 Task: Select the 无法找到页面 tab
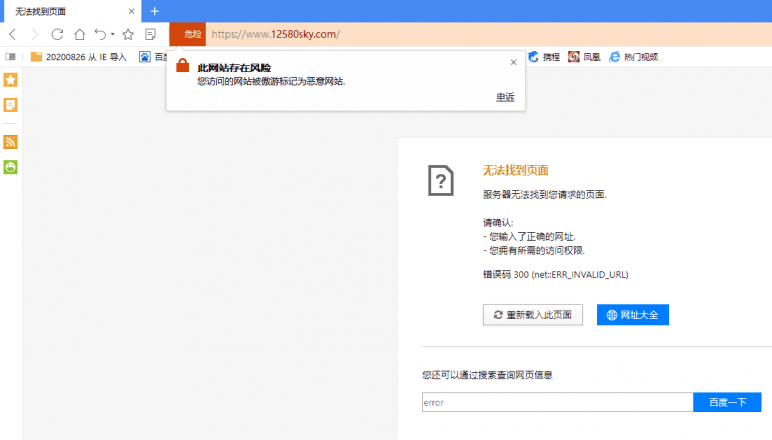point(72,11)
